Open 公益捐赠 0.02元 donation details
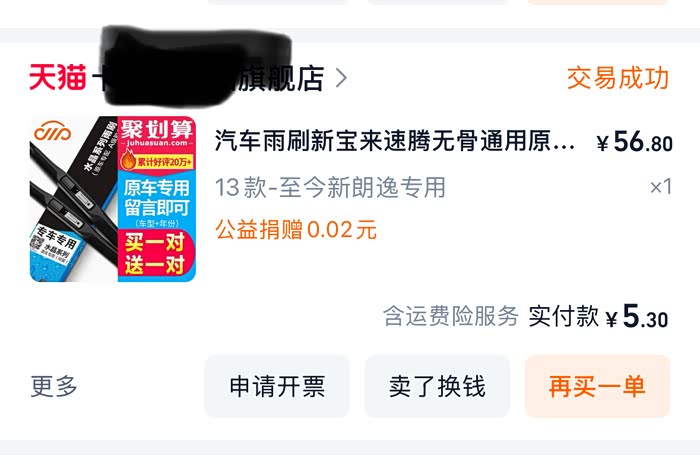700x476 pixels. pos(296,230)
